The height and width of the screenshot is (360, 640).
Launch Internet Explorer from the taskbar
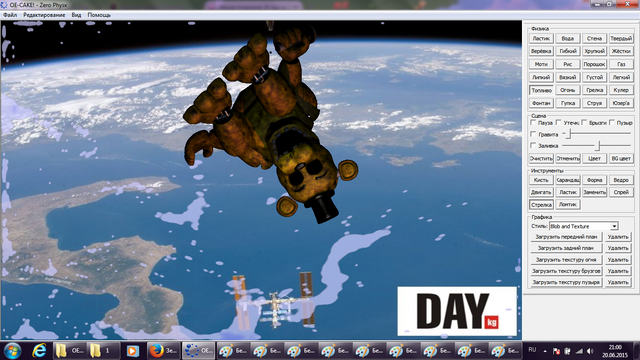coord(39,351)
